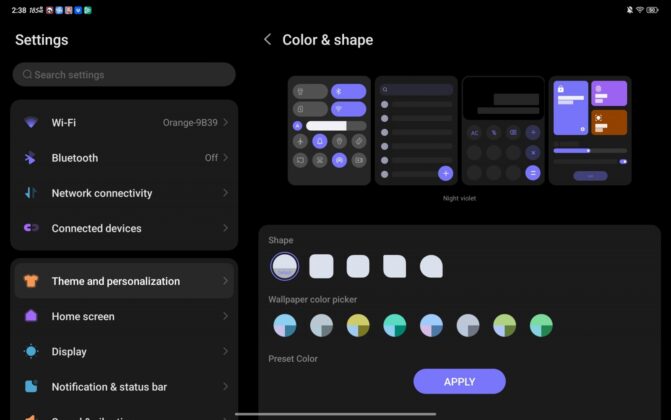The image size is (671, 420).
Task: Tap the calculator preview thumbnail
Action: [x=503, y=131]
